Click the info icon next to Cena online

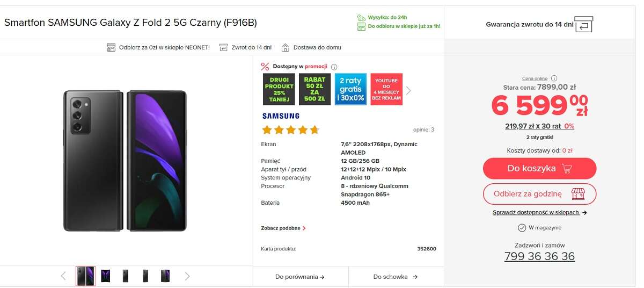[554, 78]
